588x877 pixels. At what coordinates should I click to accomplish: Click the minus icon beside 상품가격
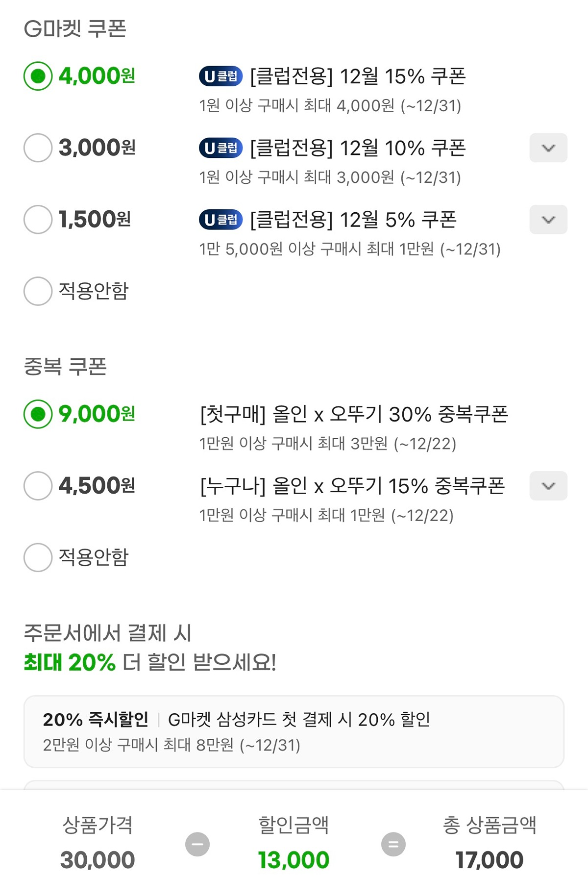coord(197,844)
